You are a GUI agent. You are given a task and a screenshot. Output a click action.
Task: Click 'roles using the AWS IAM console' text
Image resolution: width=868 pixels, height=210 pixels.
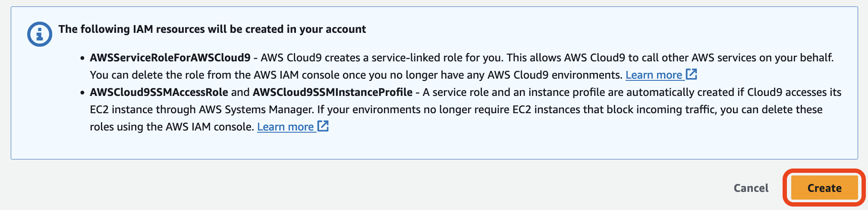[x=172, y=127]
